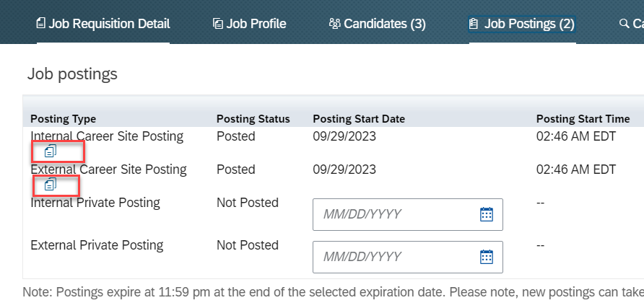Open calendar picker for Internal Private Posting
This screenshot has width=644, height=308.
pos(487,214)
